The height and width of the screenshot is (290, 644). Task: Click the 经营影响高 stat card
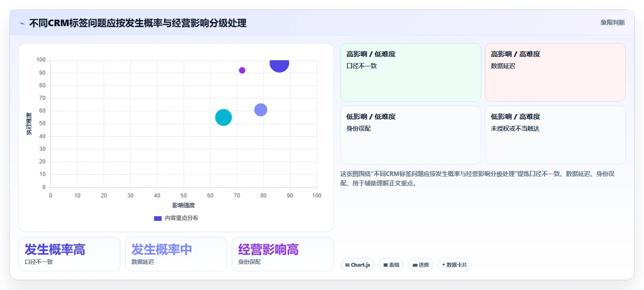283,254
